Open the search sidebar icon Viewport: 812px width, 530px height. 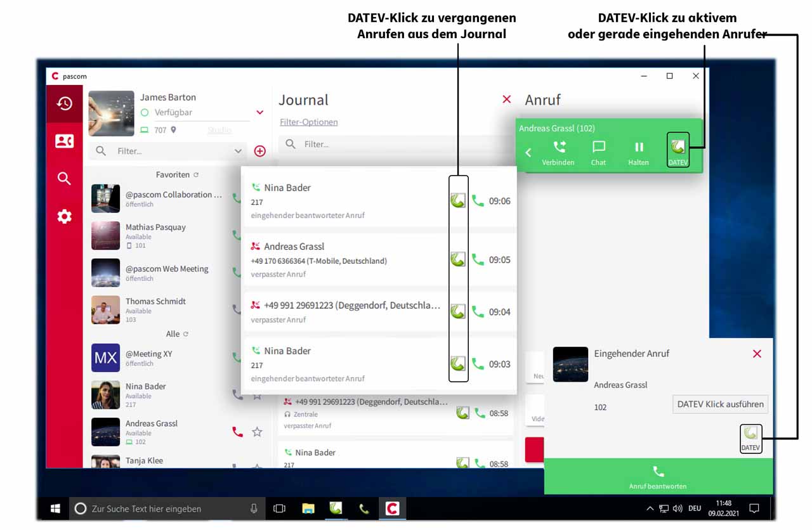64,179
